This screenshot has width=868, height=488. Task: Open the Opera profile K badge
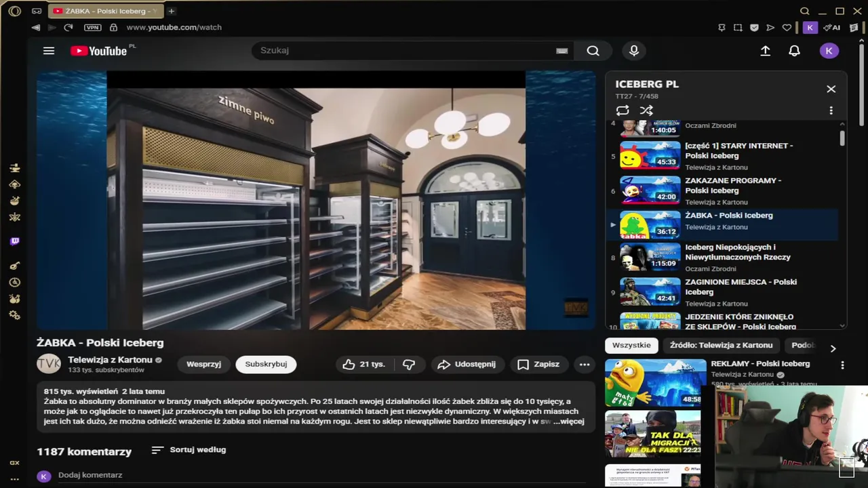point(810,28)
